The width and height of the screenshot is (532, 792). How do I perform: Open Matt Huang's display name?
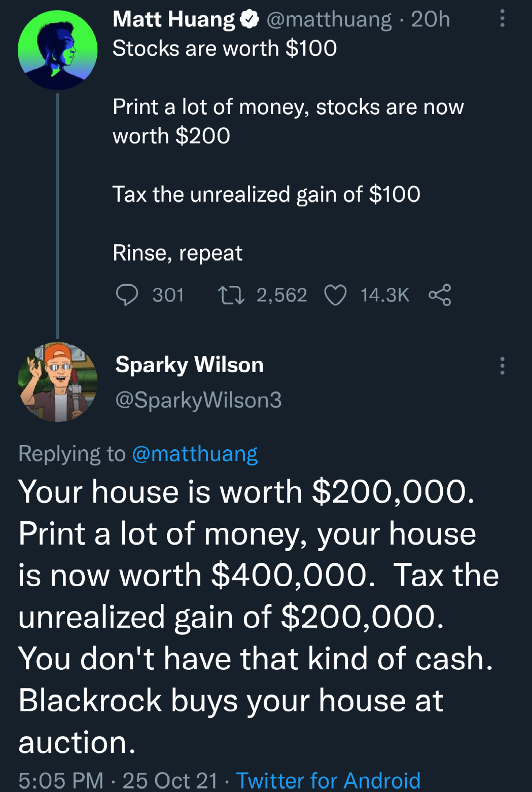click(173, 19)
